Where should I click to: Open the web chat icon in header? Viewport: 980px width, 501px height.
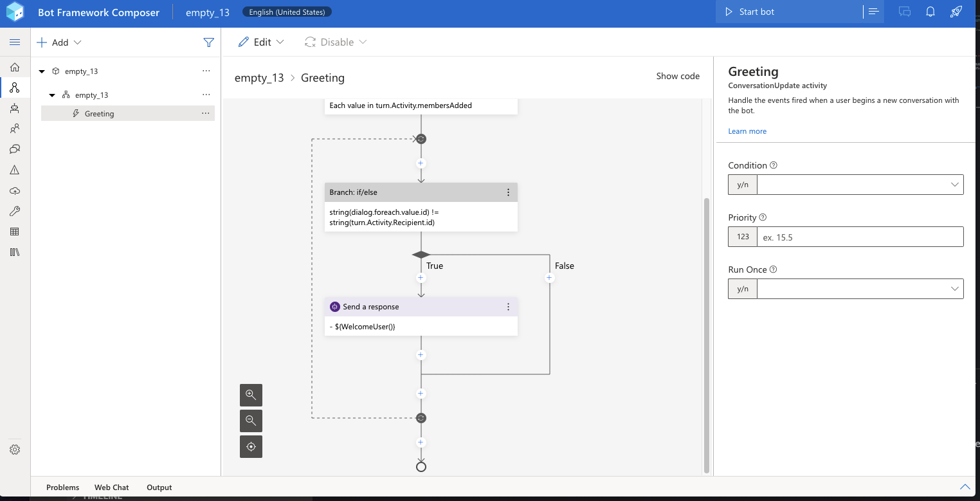click(x=905, y=12)
